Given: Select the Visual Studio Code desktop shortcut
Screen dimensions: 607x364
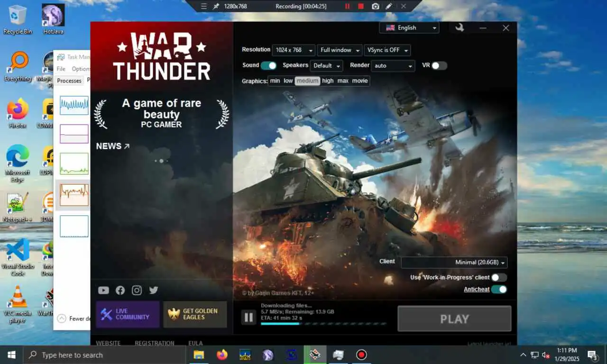Looking at the screenshot, I should 18,257.
